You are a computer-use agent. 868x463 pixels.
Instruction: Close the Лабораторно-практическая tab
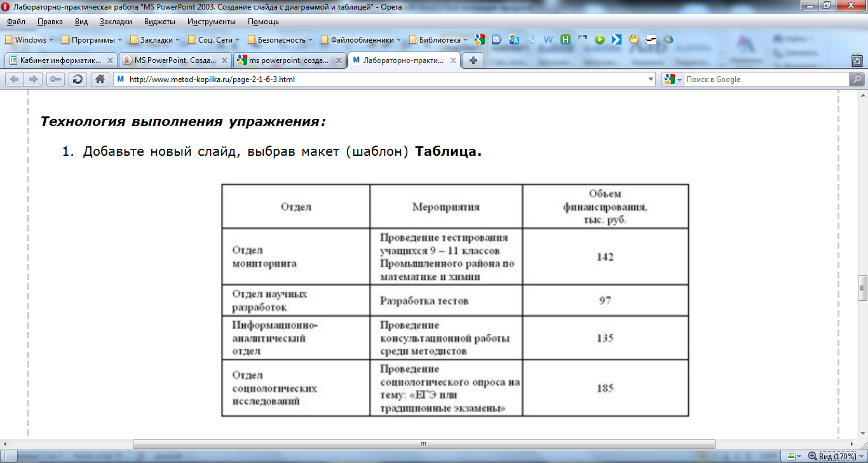(x=453, y=60)
